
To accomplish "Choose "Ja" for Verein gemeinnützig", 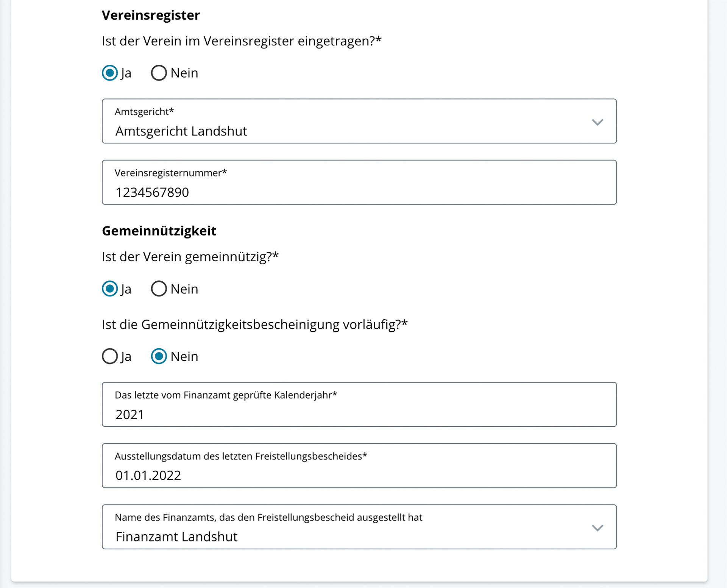I will [110, 289].
